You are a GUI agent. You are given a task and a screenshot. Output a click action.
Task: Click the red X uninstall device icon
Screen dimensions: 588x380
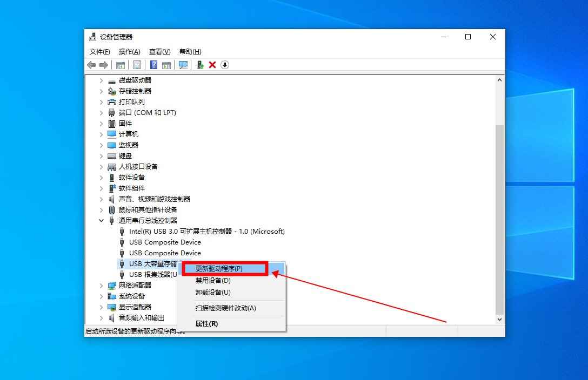point(212,65)
